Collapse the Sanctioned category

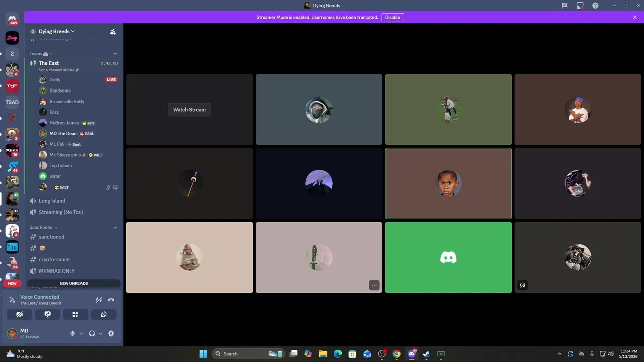pos(43,227)
